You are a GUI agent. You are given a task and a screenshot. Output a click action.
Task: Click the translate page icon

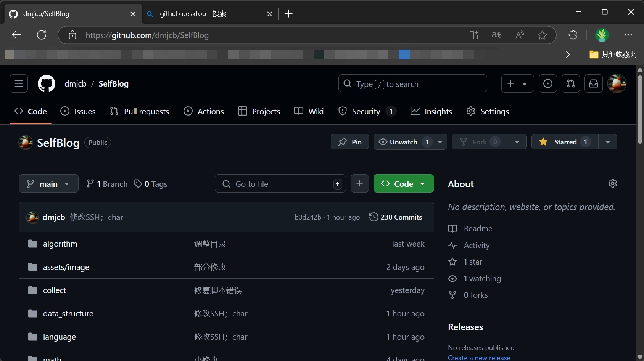pyautogui.click(x=496, y=35)
